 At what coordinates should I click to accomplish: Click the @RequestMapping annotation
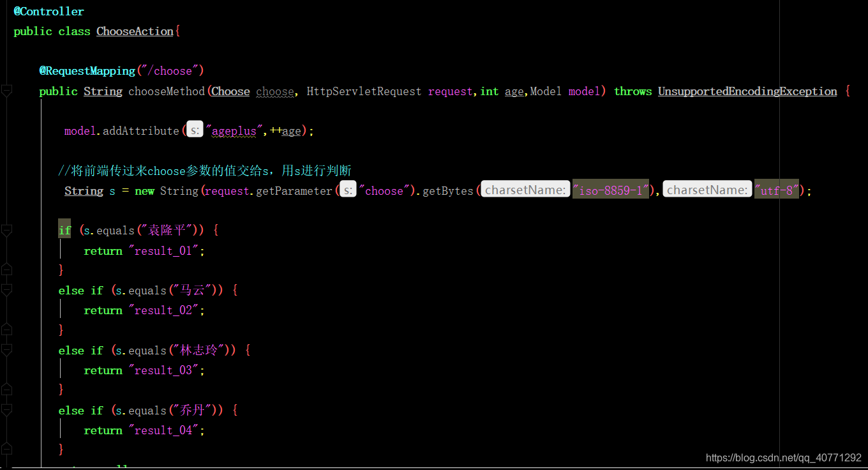[x=87, y=71]
